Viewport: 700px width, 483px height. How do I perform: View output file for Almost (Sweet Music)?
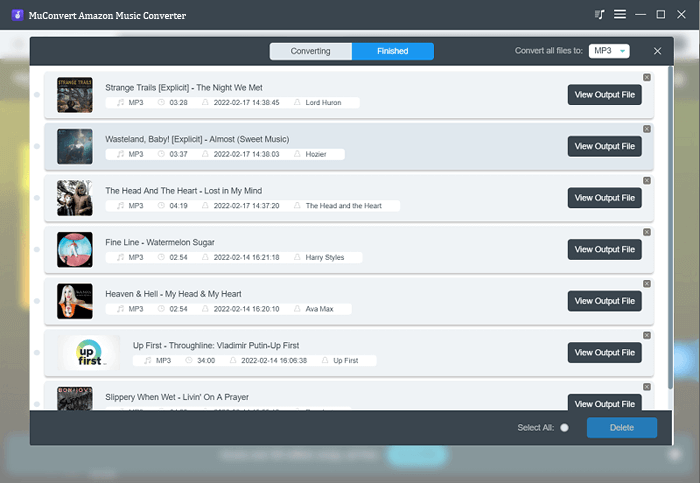tap(604, 146)
